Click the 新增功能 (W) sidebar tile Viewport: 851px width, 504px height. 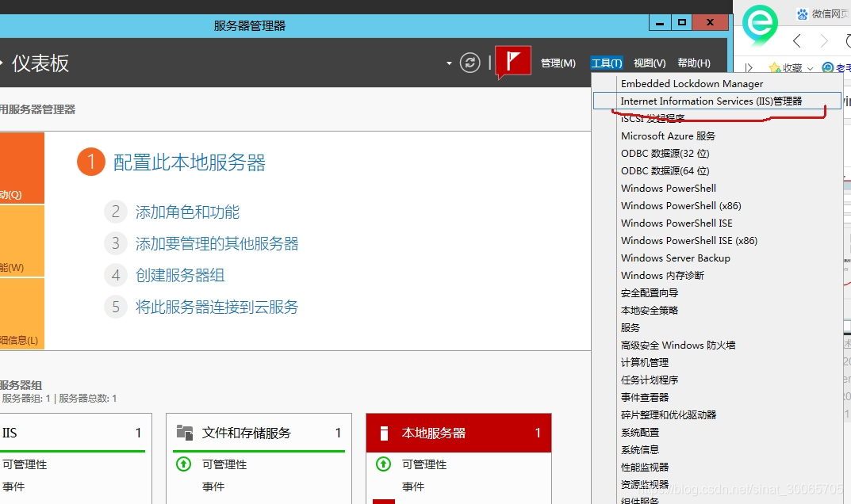coord(21,241)
